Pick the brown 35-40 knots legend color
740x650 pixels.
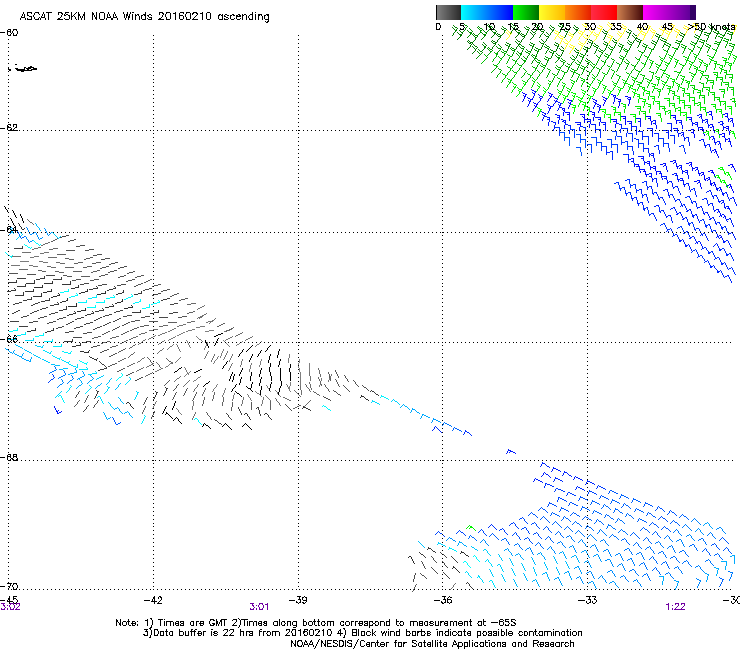coord(630,12)
